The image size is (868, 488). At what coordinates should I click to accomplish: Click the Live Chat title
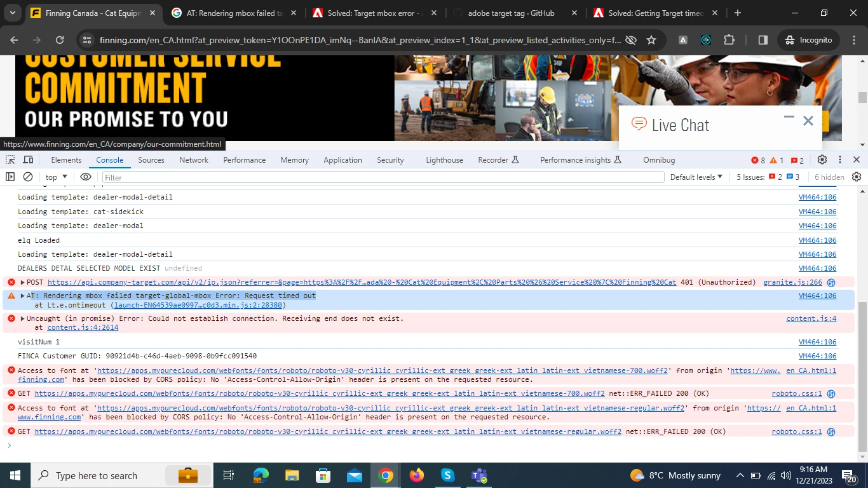click(x=681, y=125)
